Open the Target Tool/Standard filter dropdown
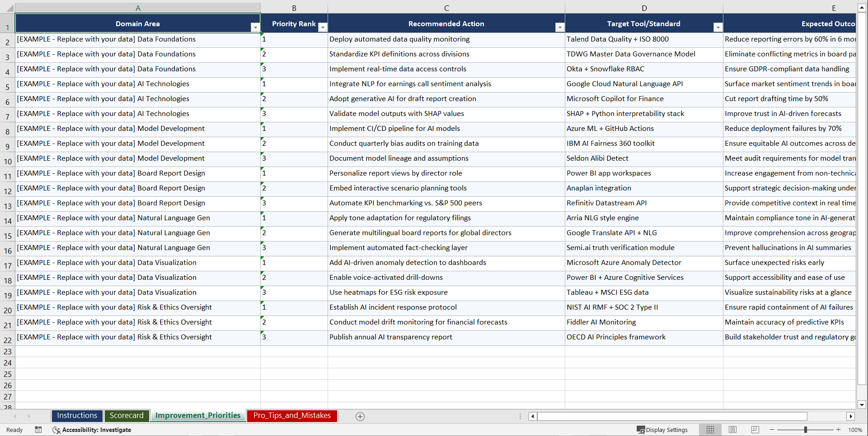 point(718,27)
